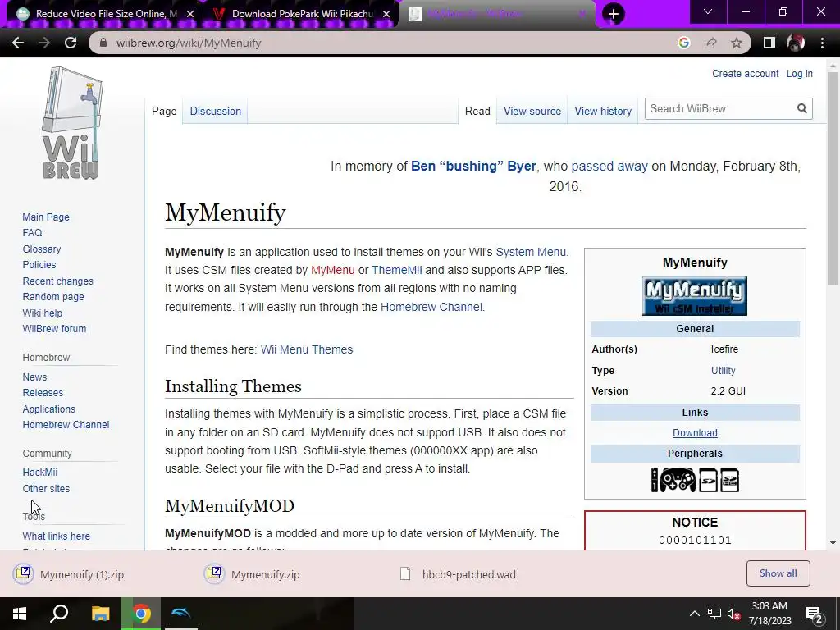
Task: Open the browser side panel icon
Action: [769, 43]
